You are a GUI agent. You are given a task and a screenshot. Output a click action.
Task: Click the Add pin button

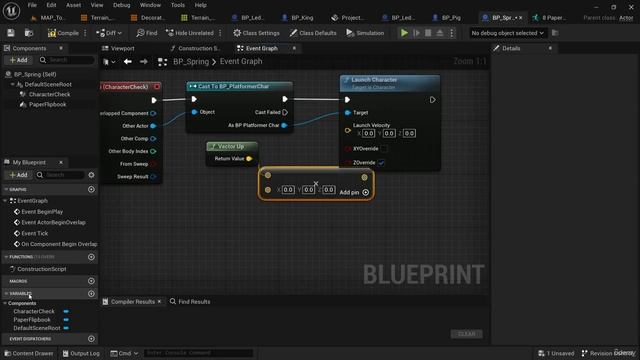[354, 192]
